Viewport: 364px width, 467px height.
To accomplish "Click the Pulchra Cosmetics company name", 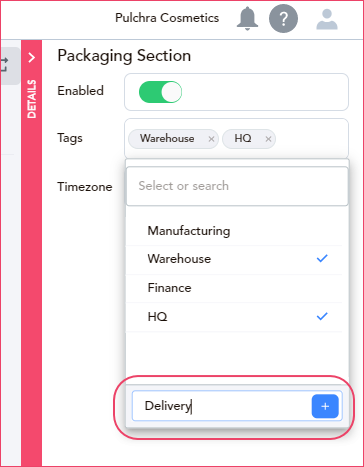I will tap(167, 18).
